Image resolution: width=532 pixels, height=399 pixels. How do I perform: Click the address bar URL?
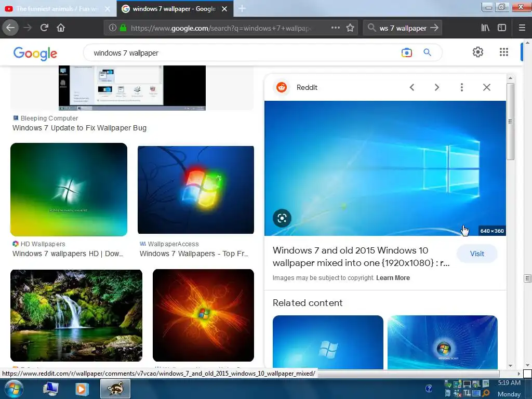pyautogui.click(x=220, y=28)
